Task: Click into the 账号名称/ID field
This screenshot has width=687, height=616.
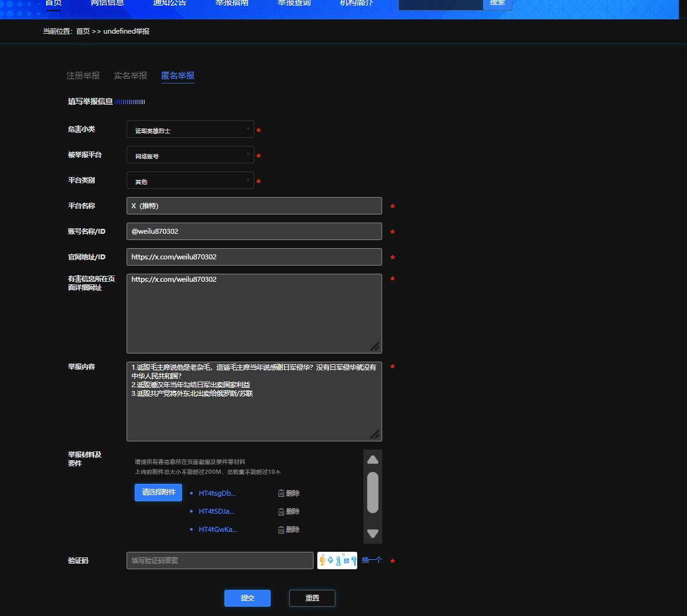Action: tap(254, 231)
